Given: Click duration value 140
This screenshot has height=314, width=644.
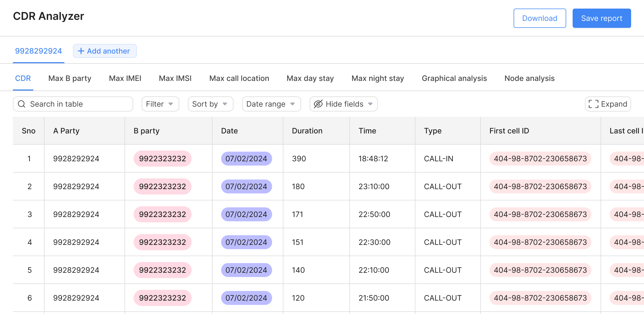Looking at the screenshot, I should pyautogui.click(x=298, y=270).
